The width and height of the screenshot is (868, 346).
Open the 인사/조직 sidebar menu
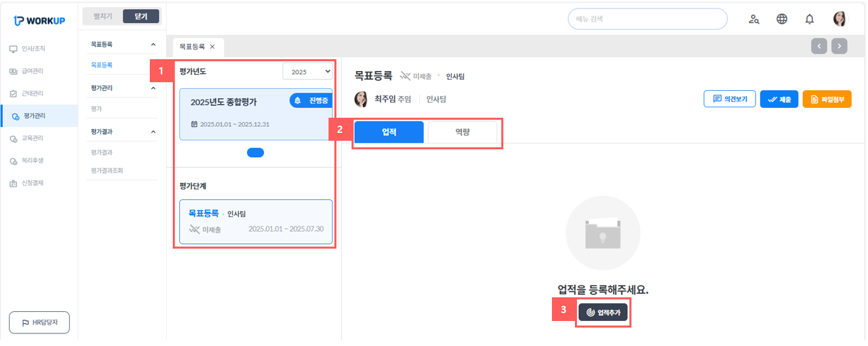pos(38,49)
